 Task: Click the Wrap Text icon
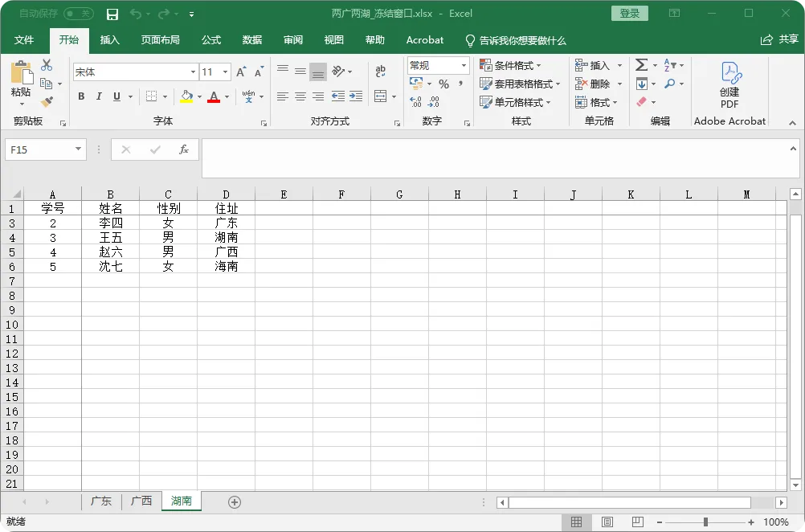click(381, 72)
